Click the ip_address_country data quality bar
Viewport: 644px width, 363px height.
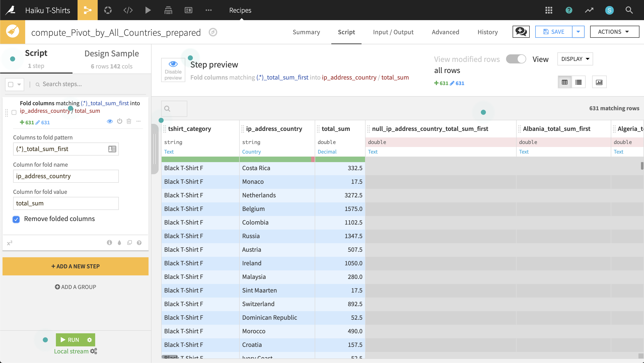point(277,159)
